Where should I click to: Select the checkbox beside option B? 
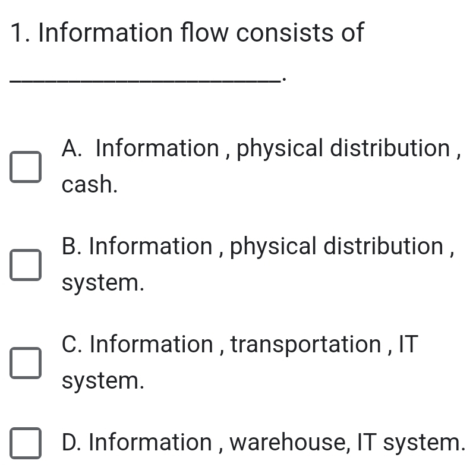click(x=26, y=265)
